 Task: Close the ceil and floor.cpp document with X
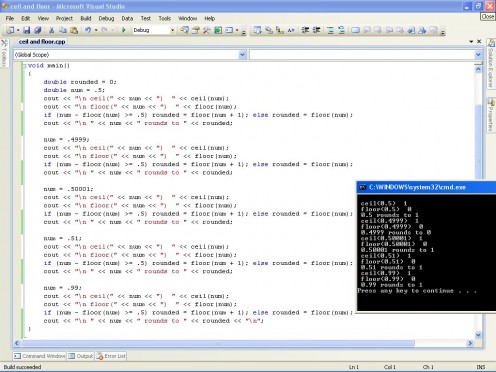point(479,41)
